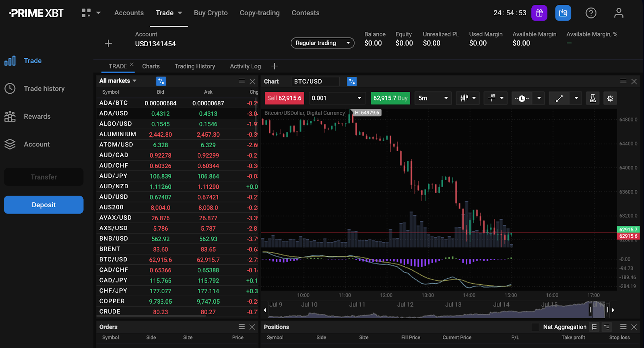Viewport: 644px width, 348px height.
Task: Click the chart panel link-widget icon
Action: tap(351, 82)
